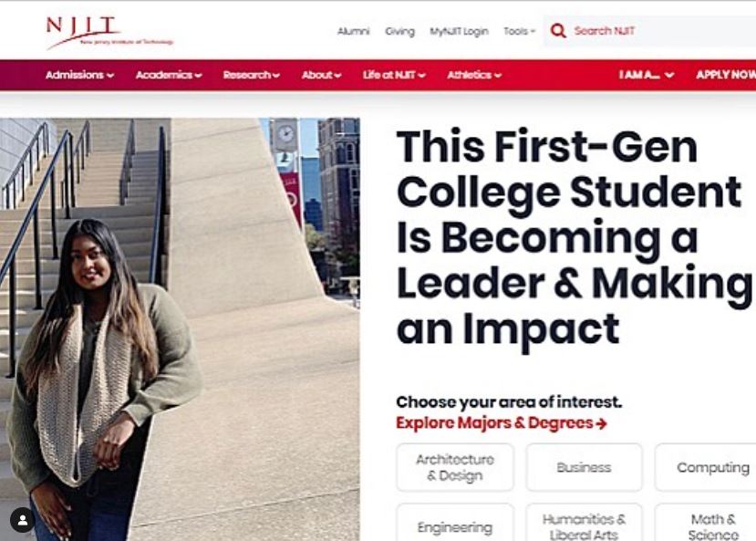The height and width of the screenshot is (541, 756).
Task: Open the Life at NJIT menu
Action: pyautogui.click(x=394, y=75)
